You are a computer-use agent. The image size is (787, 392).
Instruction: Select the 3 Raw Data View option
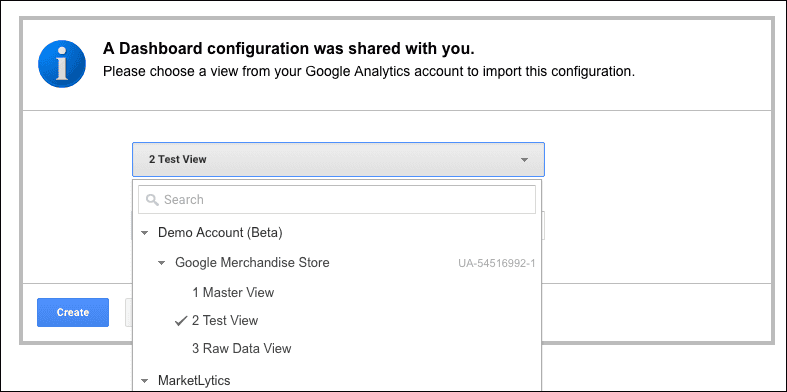(241, 348)
